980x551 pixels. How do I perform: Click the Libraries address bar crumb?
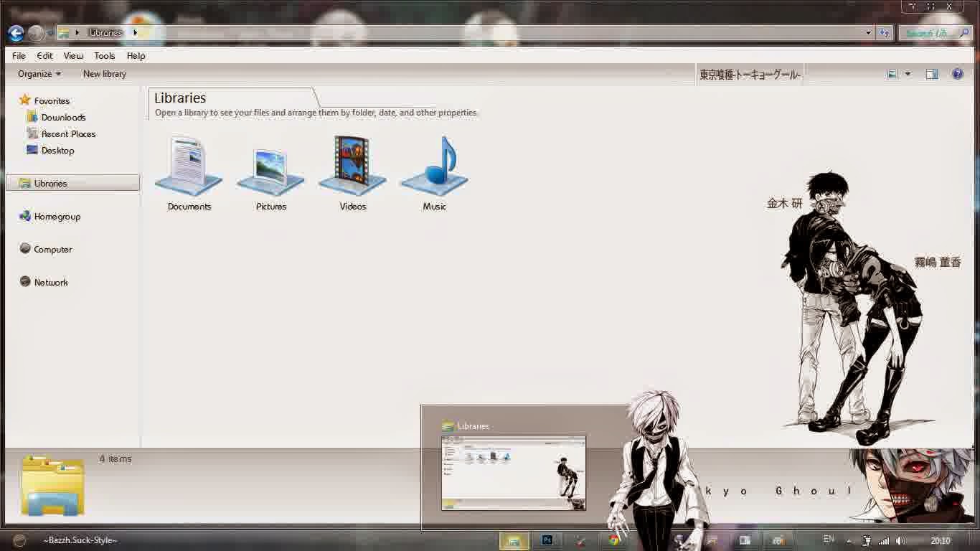tap(105, 33)
